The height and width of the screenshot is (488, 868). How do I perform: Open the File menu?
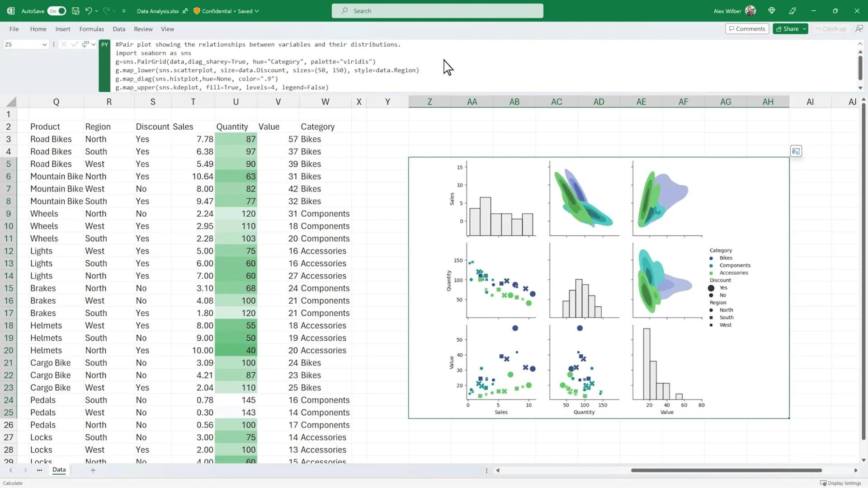tap(13, 28)
